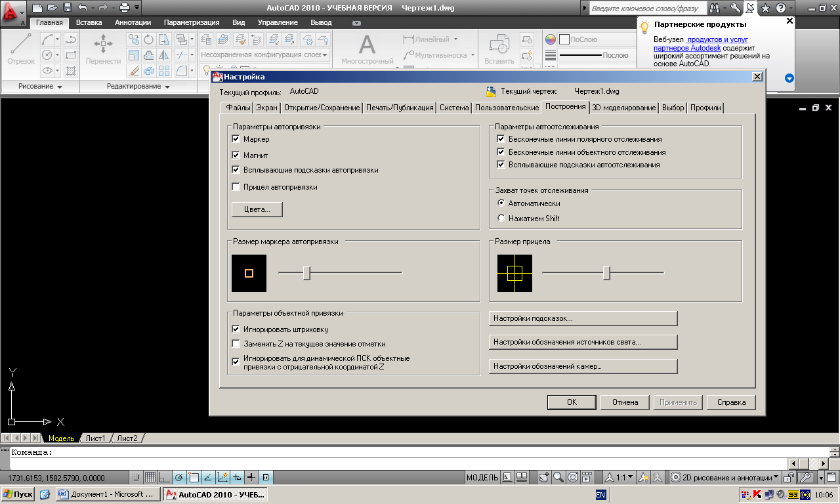Expand the Рисование panel dropdown
This screenshot has width=840, height=504.
tap(60, 87)
